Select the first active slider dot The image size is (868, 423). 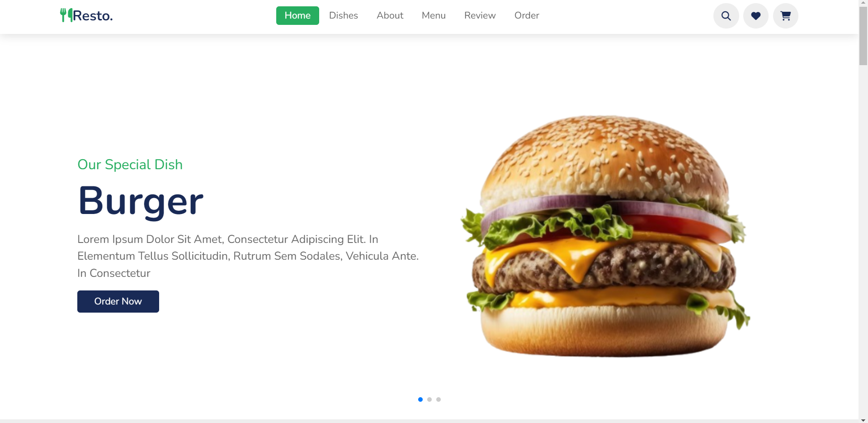(420, 399)
